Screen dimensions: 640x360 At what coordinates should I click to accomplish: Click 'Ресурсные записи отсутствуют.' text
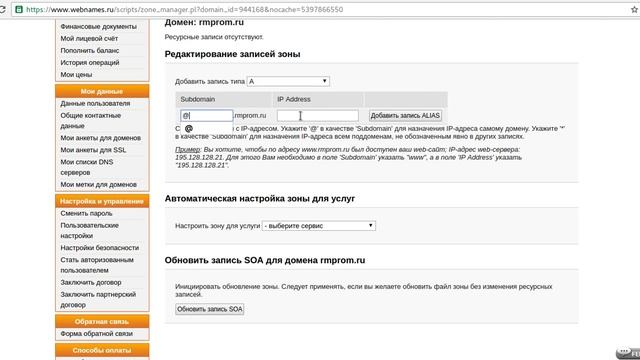[214, 37]
